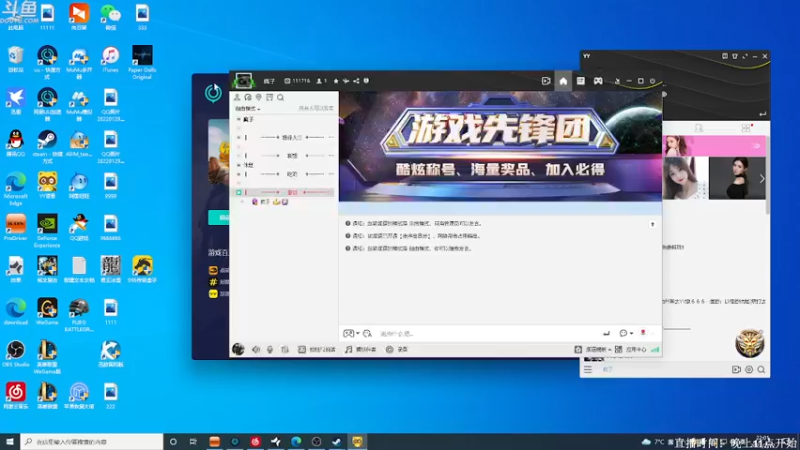Open the Windows Start button
800x450 pixels.
coord(10,441)
